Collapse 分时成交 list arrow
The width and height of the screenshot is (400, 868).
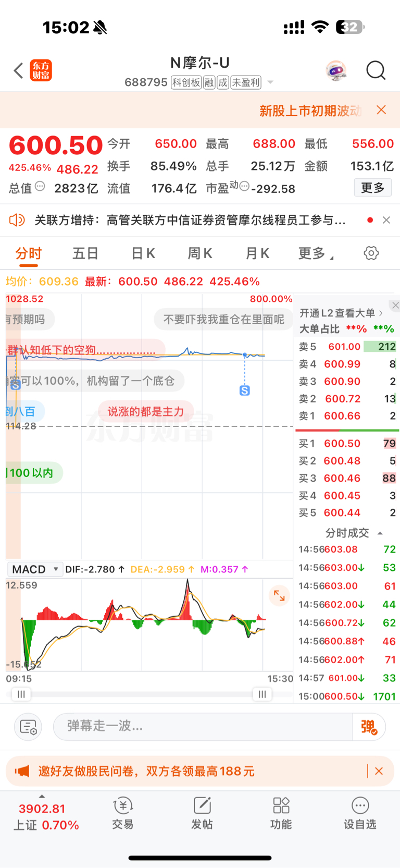(380, 533)
